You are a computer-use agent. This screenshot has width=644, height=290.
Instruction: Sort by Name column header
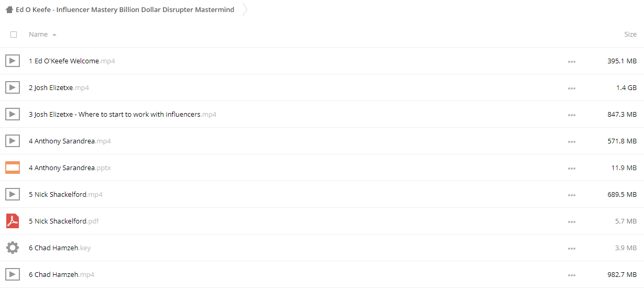(38, 35)
